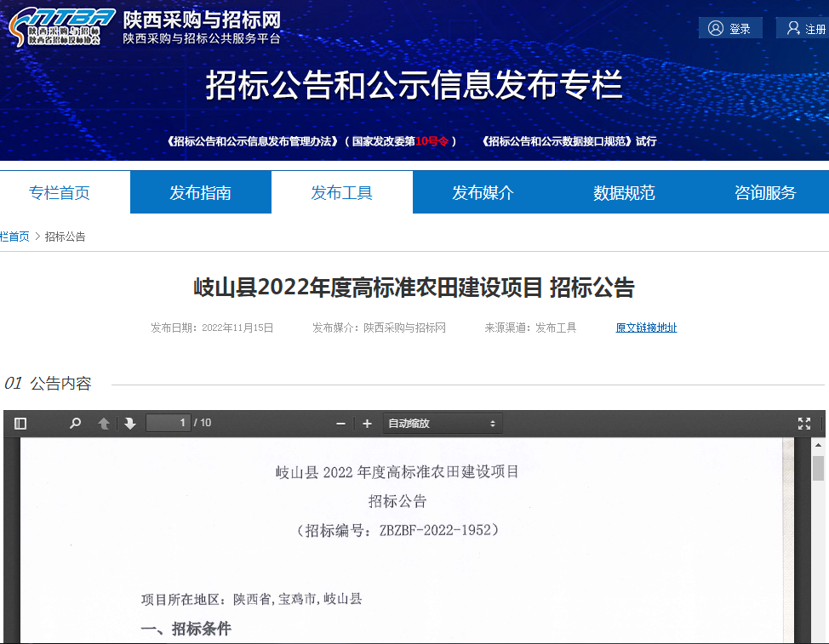
Task: Open the 发布工具 tab
Action: point(341,192)
